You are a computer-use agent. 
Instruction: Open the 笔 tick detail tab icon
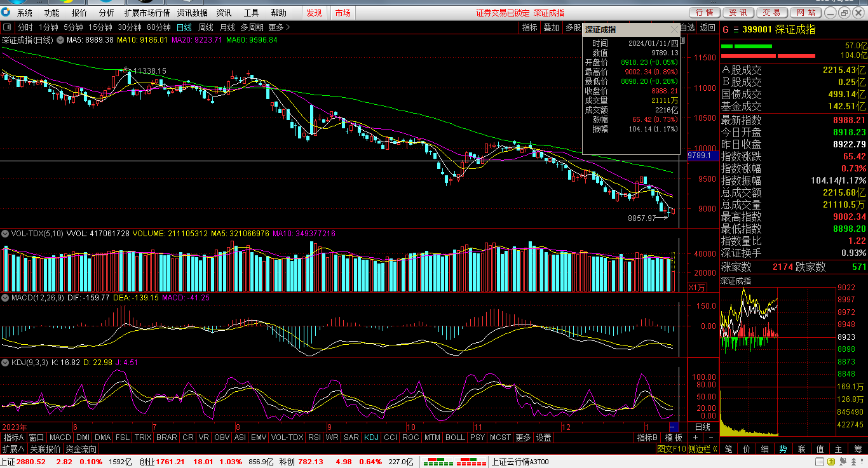pos(728,449)
